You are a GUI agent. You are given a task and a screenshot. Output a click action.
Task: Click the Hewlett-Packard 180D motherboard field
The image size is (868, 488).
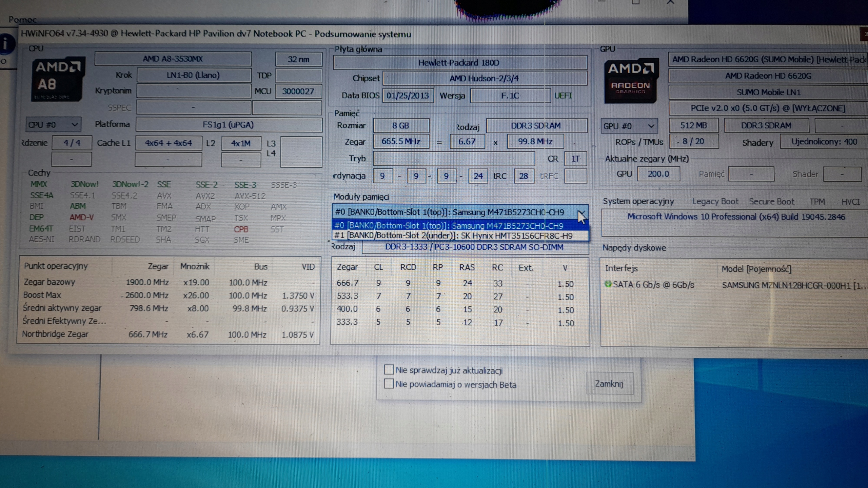[460, 63]
